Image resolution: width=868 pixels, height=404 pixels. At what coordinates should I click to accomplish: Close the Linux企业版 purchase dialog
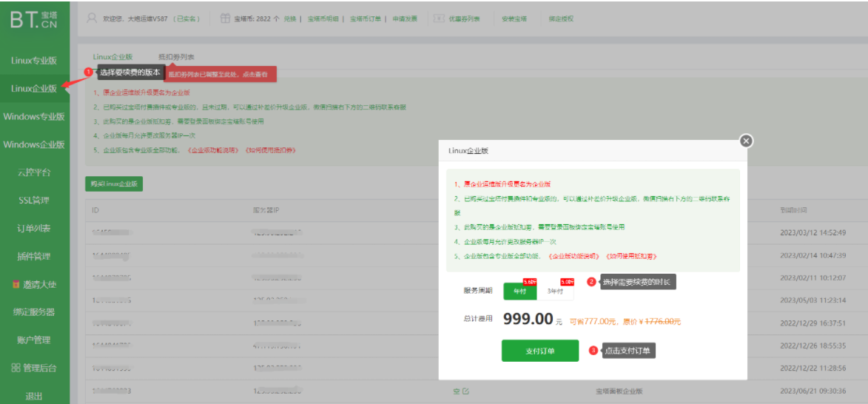746,141
